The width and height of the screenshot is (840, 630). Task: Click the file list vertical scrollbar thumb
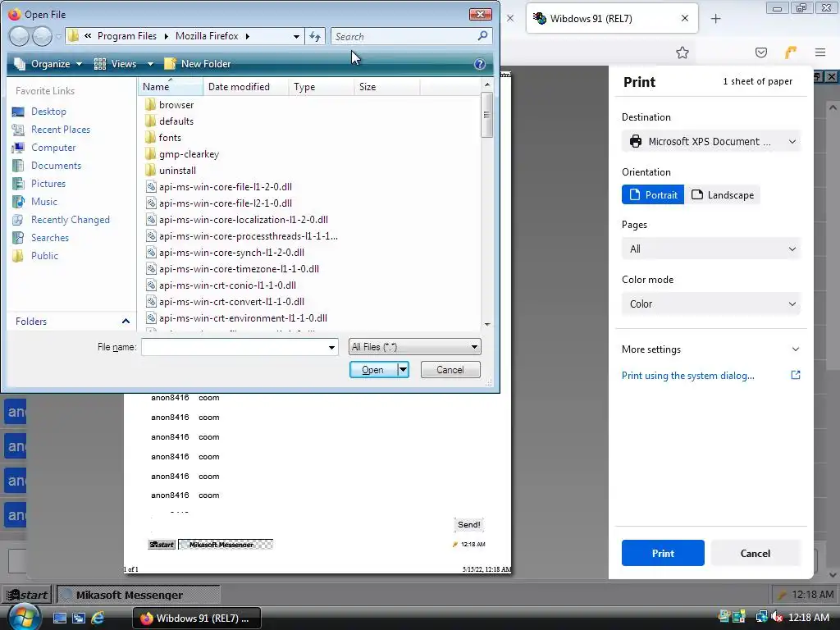(x=486, y=115)
